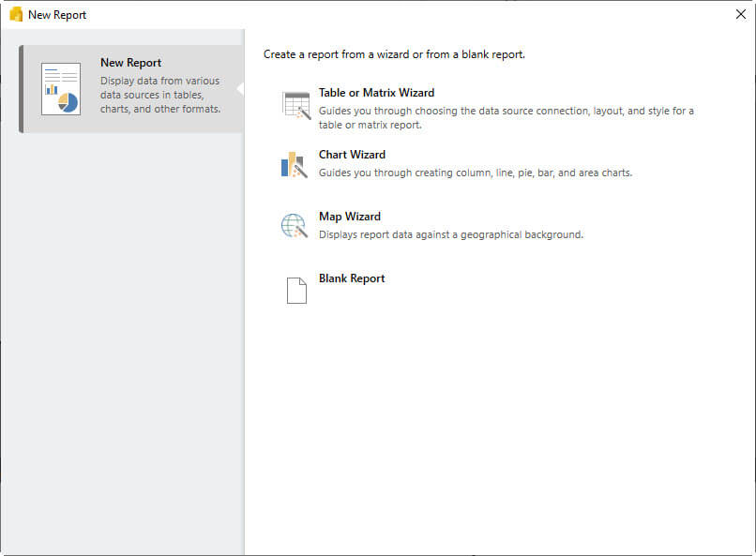
Task: Click the Chart Wizard description about column charts
Action: tap(475, 173)
